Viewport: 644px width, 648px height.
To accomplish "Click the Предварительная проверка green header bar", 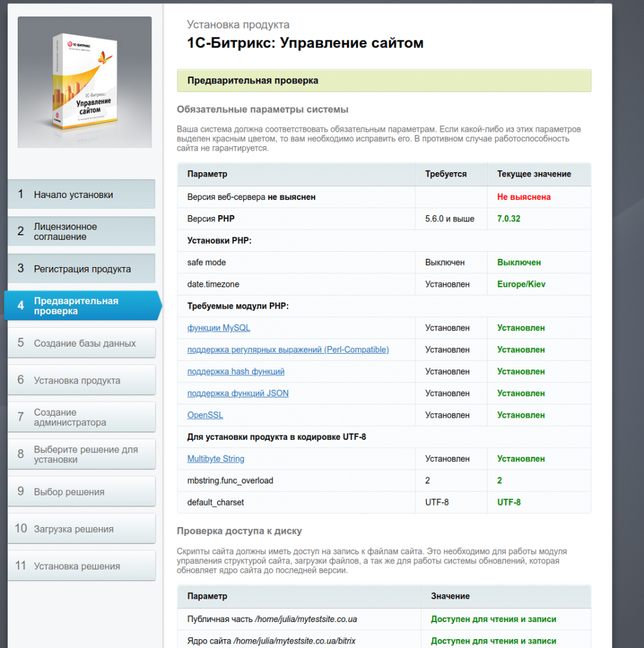I will point(384,80).
